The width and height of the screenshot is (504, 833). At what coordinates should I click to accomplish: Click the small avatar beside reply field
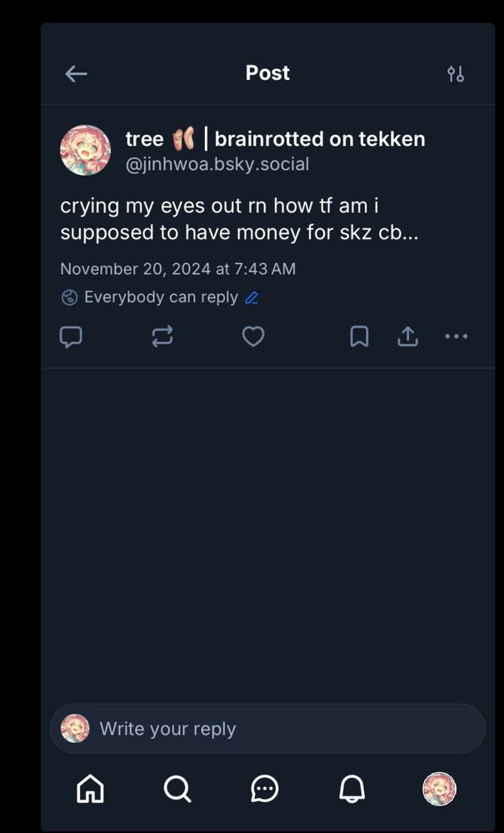(x=76, y=729)
